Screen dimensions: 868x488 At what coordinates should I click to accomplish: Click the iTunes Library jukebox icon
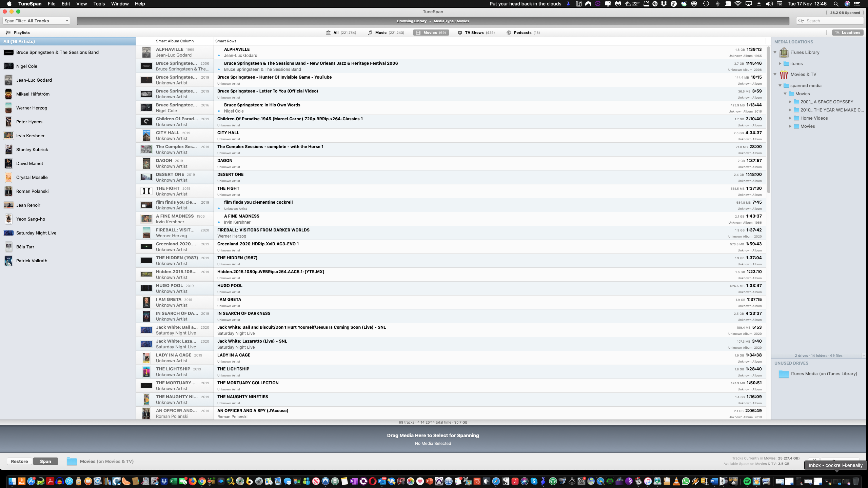784,52
